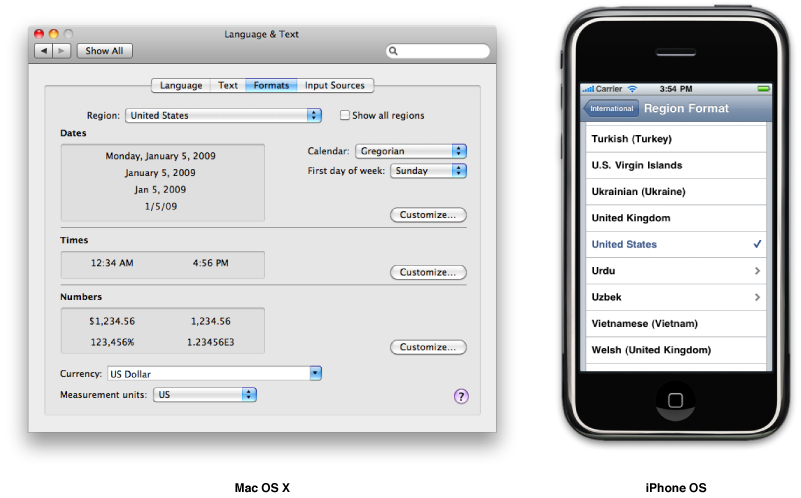Click the 3:54 PM clock in iPhone status bar
This screenshot has width=801, height=498.
pyautogui.click(x=675, y=89)
